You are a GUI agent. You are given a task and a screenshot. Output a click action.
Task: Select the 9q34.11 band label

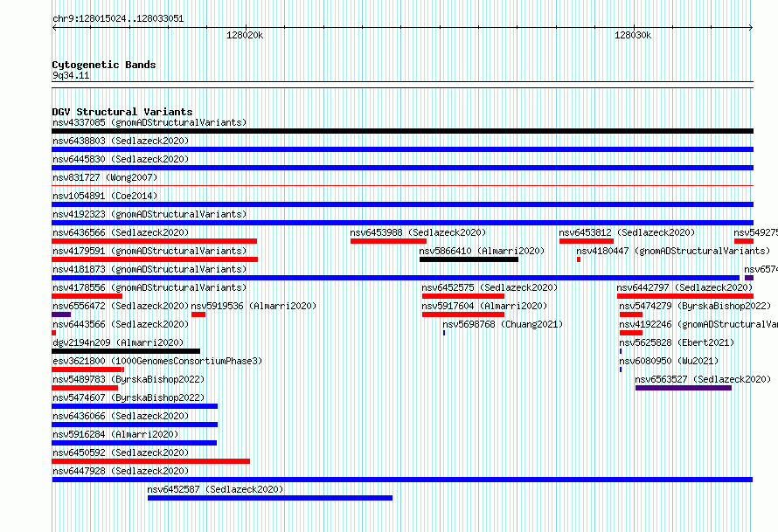pyautogui.click(x=71, y=75)
